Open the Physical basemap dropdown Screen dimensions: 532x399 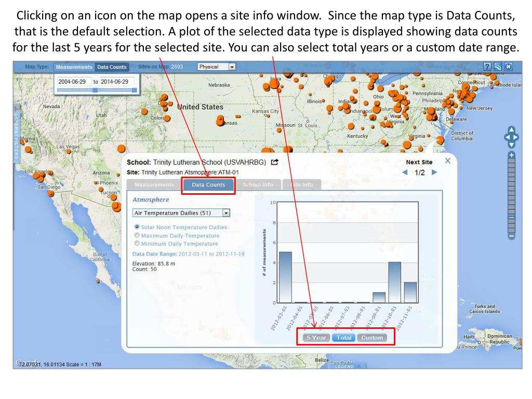coord(217,67)
